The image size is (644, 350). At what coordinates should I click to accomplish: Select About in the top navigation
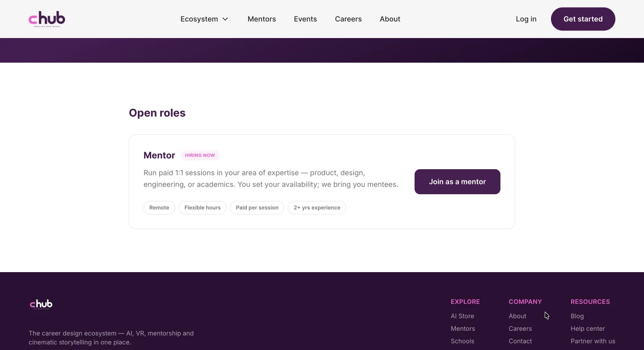(x=390, y=19)
